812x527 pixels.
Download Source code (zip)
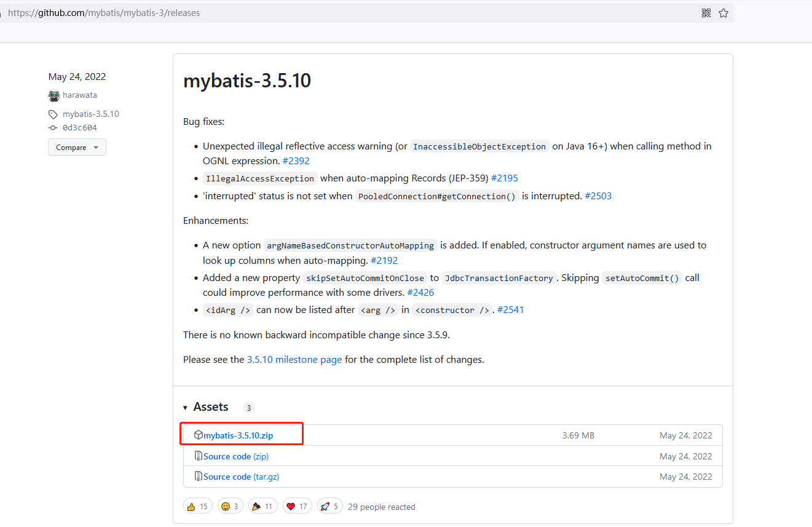(236, 456)
